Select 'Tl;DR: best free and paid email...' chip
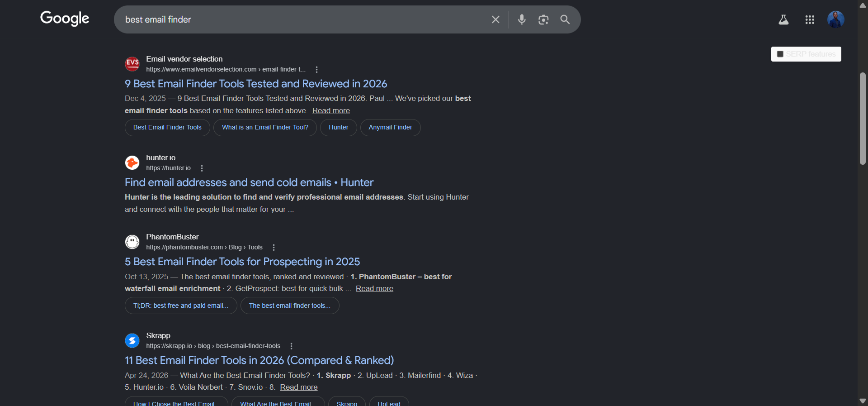868x406 pixels. tap(181, 306)
